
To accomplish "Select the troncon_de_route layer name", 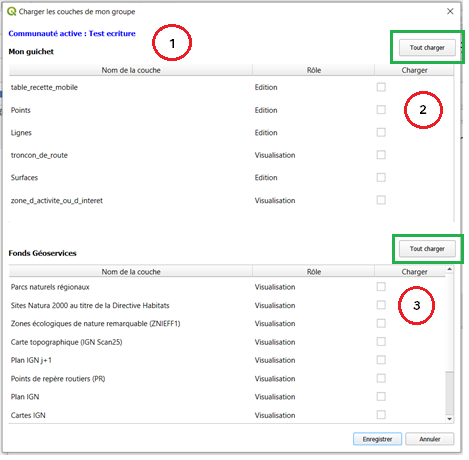I will [39, 155].
